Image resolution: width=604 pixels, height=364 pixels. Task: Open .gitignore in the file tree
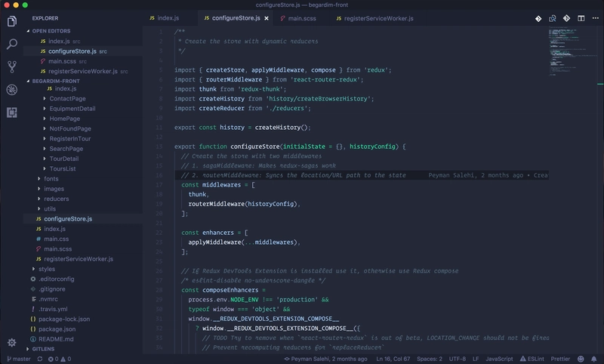click(x=51, y=289)
